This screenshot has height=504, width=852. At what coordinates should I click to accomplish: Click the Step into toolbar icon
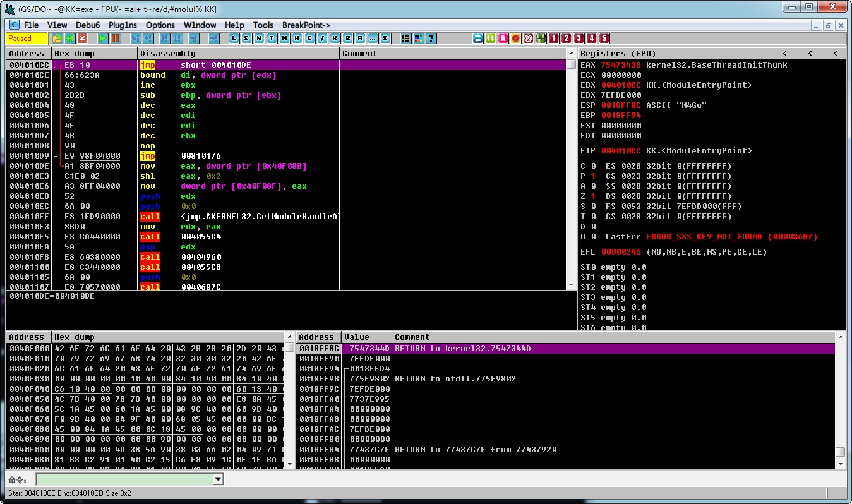click(x=135, y=39)
